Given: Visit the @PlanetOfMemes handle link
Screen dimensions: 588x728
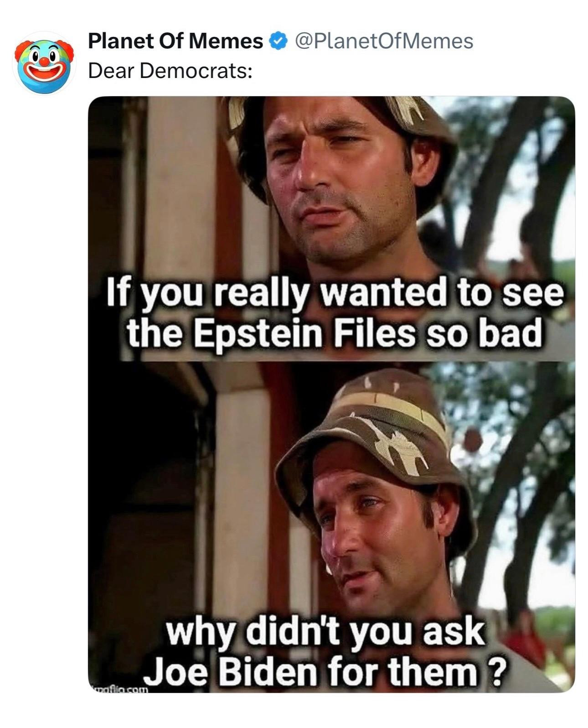Looking at the screenshot, I should coord(384,42).
